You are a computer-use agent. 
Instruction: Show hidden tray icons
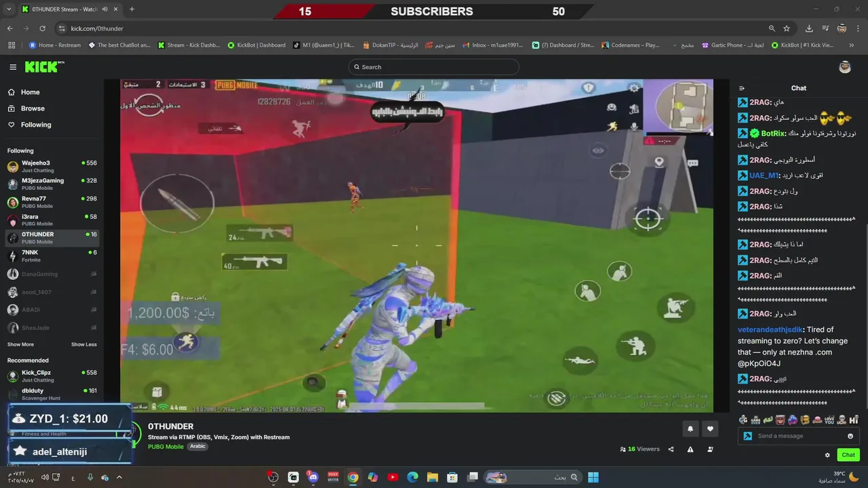click(x=119, y=477)
